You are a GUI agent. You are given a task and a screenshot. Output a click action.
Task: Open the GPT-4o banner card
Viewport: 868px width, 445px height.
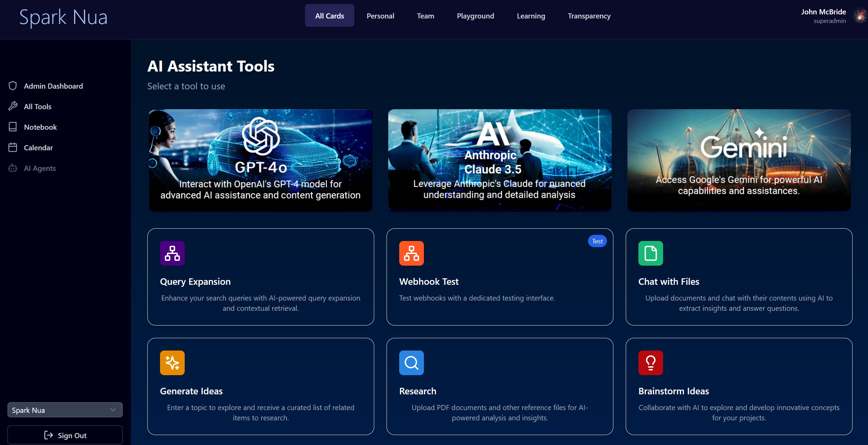pos(260,160)
